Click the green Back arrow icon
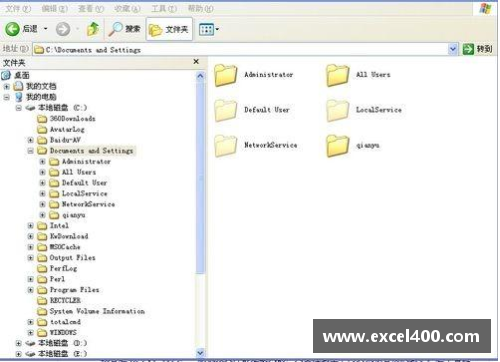The height and width of the screenshot is (362, 500). [12, 29]
